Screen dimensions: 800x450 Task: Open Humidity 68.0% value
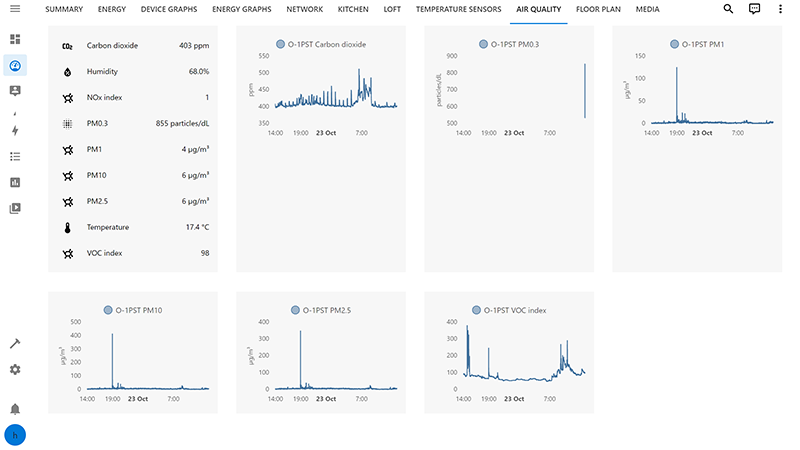199,71
